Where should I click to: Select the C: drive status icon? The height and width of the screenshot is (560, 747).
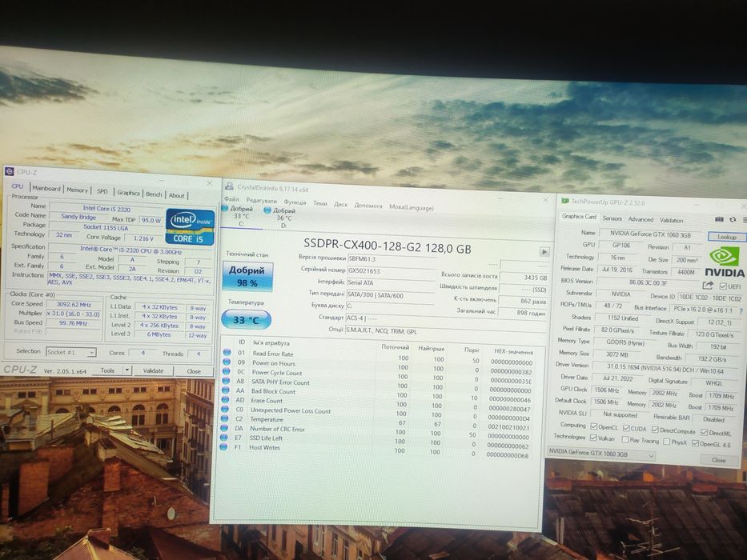click(225, 208)
